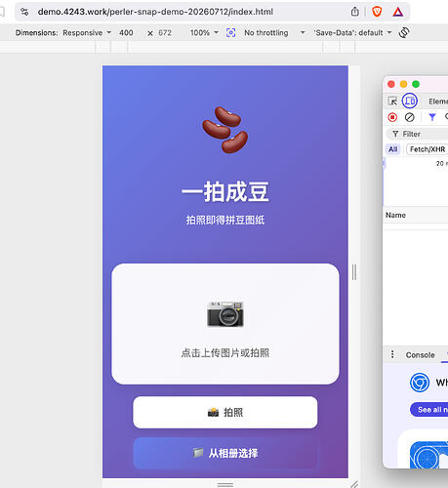Image resolution: width=448 pixels, height=488 pixels.
Task: Click the site settings icon in address bar
Action: click(x=24, y=12)
